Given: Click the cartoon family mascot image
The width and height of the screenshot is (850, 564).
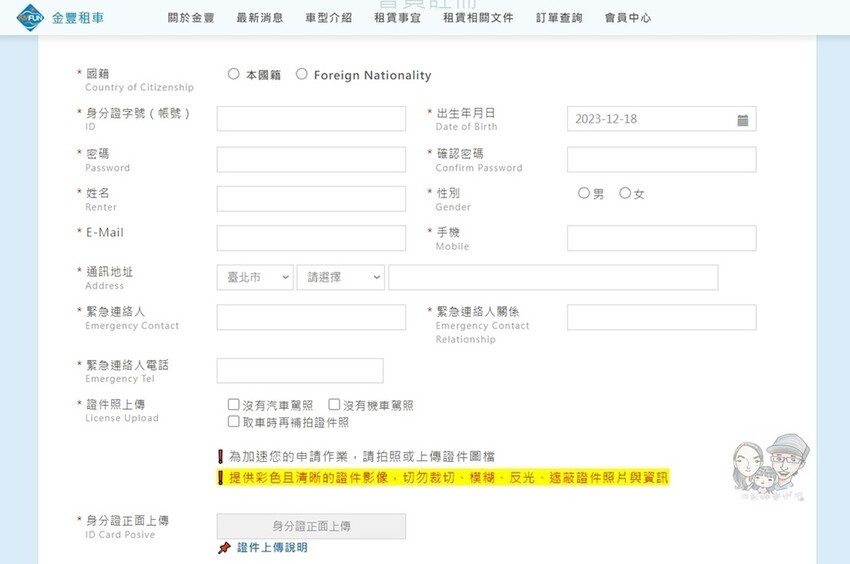Looking at the screenshot, I should pyautogui.click(x=770, y=465).
